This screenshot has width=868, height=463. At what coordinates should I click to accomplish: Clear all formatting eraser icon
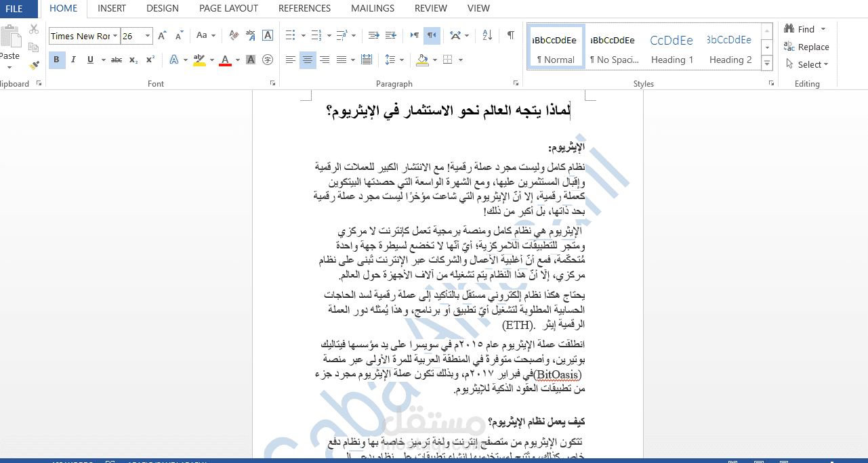(234, 35)
